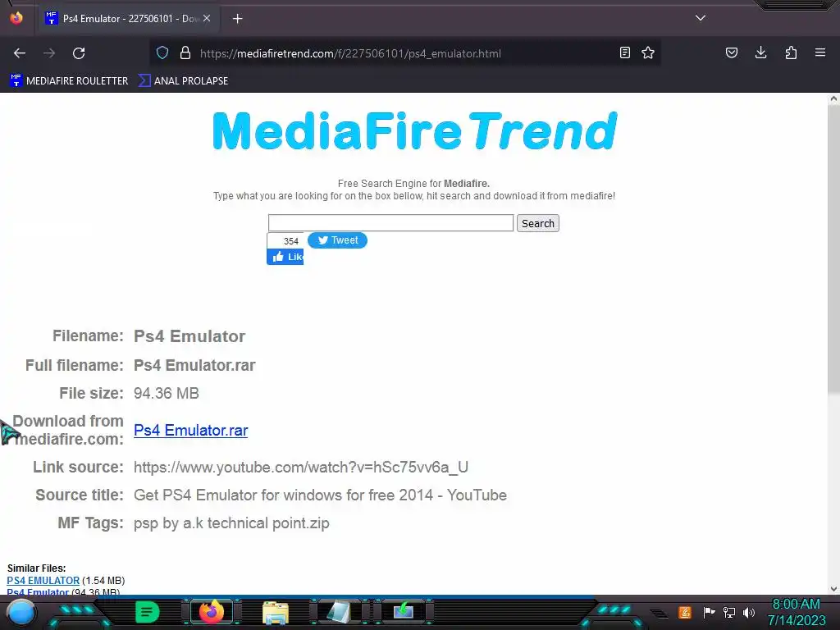
Task: Open the notepad-style taskbar app
Action: coord(339,612)
